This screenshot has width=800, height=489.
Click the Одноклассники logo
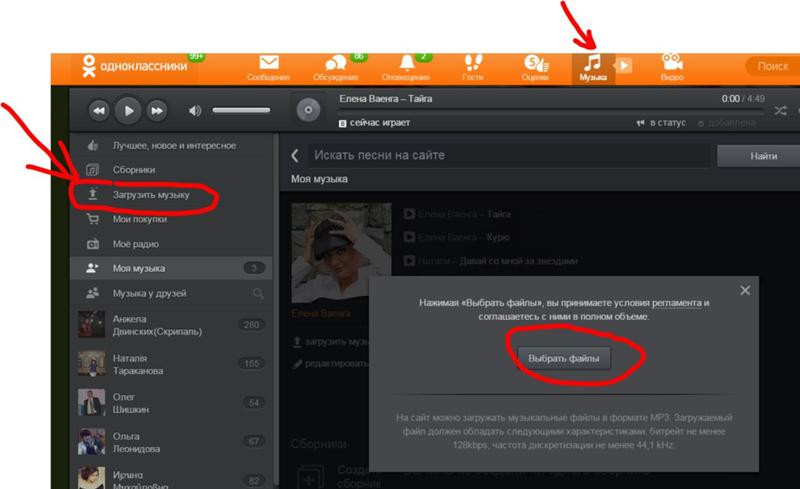point(135,66)
